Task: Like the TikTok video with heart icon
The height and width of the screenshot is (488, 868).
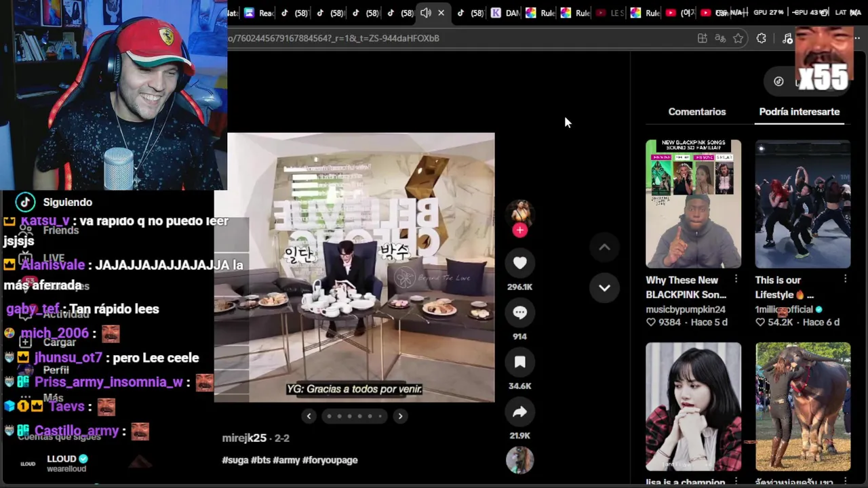Action: pyautogui.click(x=520, y=263)
